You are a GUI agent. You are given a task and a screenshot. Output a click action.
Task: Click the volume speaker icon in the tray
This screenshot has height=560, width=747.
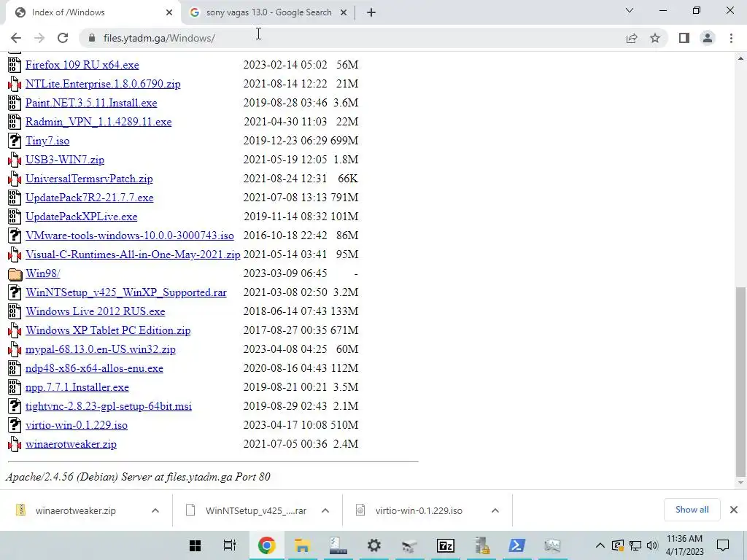pyautogui.click(x=652, y=545)
